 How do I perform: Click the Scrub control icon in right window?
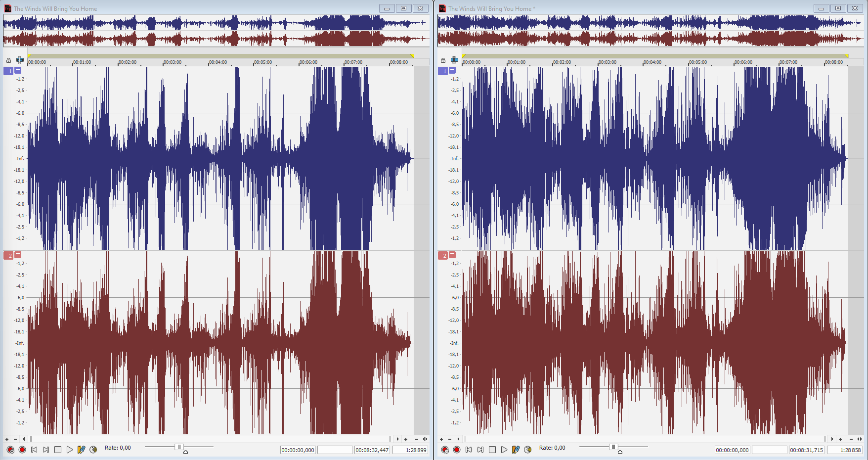point(528,450)
